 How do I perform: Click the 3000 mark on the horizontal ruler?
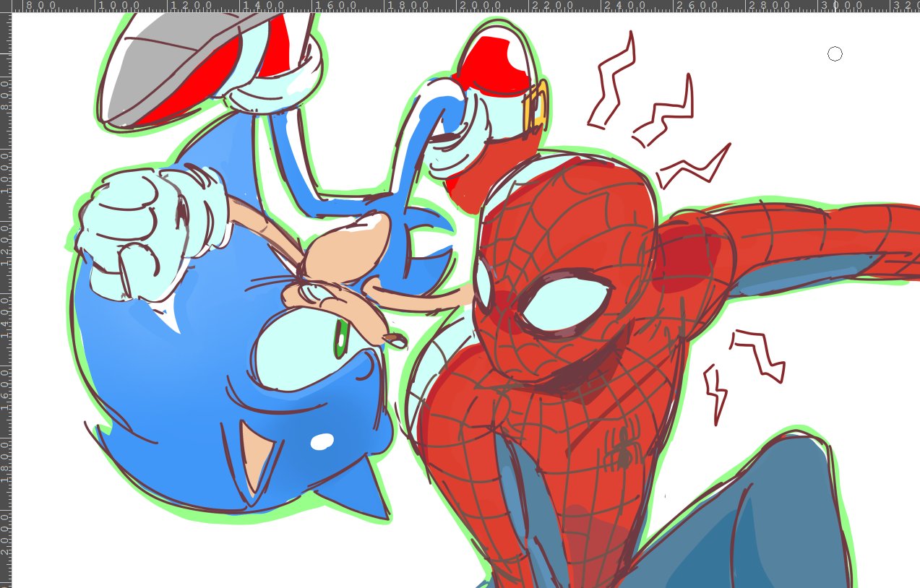point(842,6)
